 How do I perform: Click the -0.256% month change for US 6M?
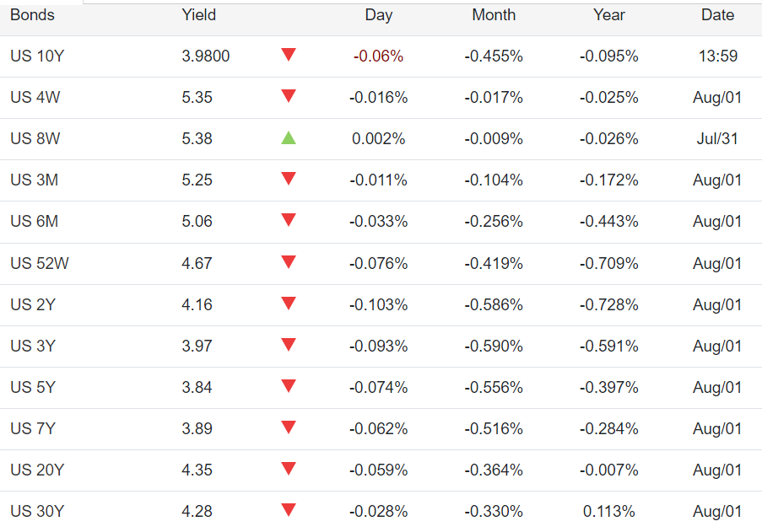point(494,221)
